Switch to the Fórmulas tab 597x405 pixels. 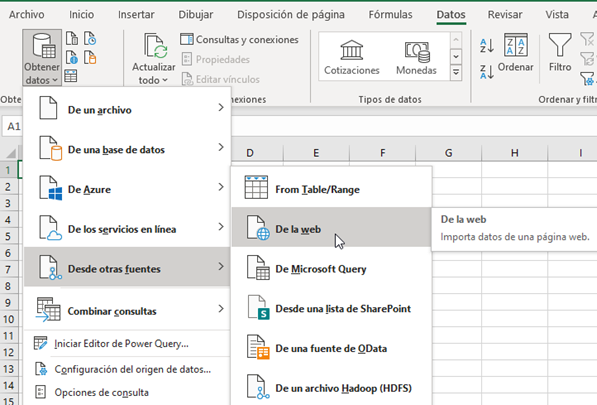click(390, 14)
